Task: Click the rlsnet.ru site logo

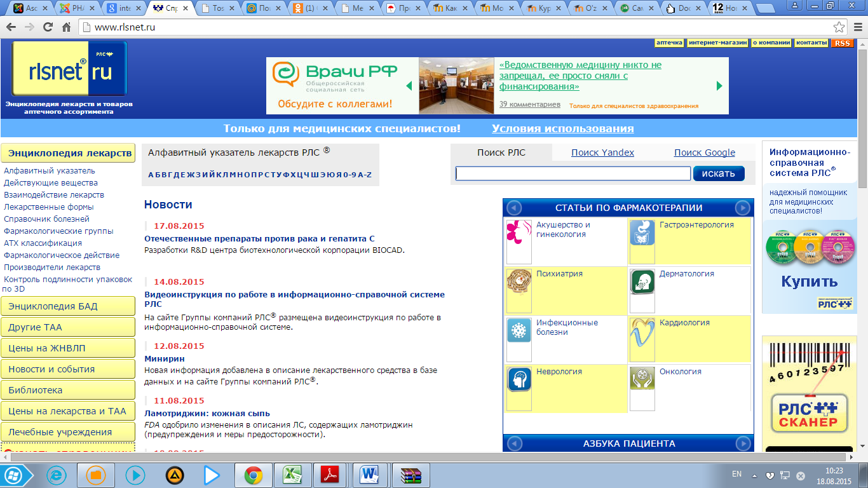Action: (x=69, y=69)
